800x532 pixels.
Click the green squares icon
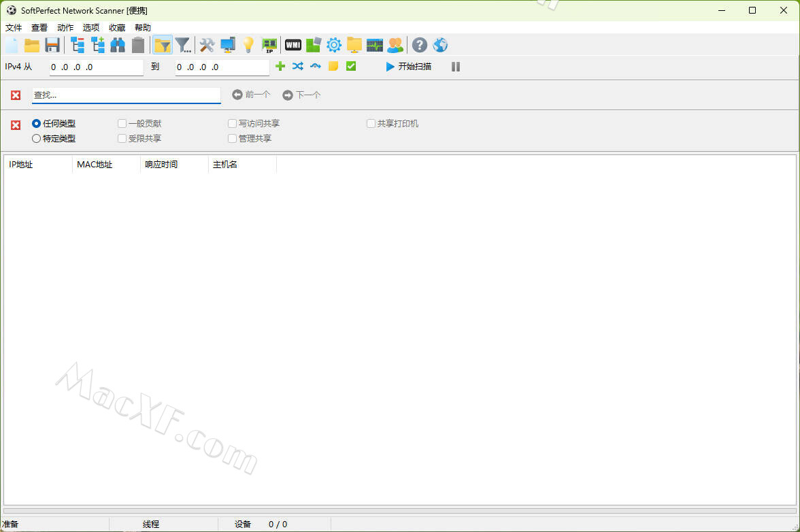[x=313, y=46]
